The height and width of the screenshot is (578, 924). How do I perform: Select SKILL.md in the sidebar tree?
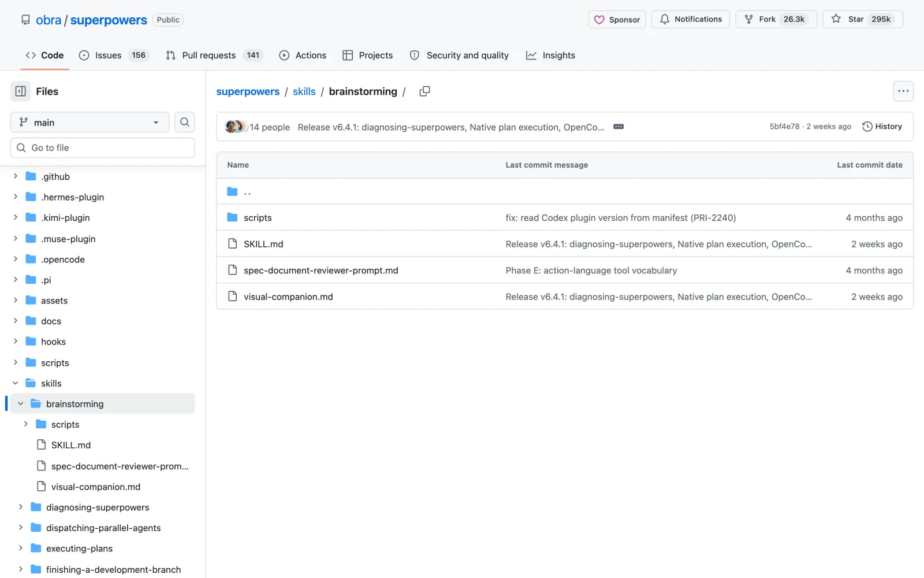[x=71, y=445]
